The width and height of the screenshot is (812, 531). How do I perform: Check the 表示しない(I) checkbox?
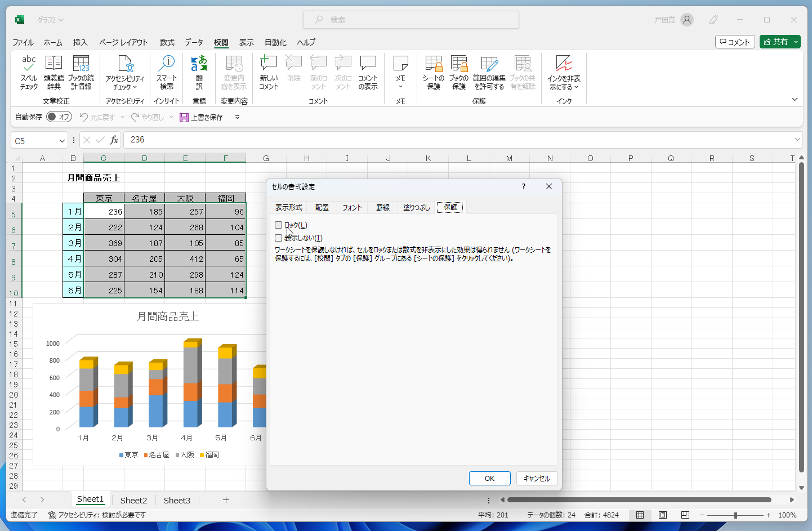click(x=278, y=238)
